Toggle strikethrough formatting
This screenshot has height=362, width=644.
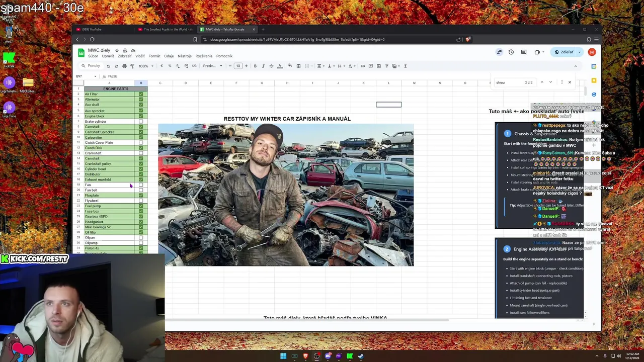pos(271,66)
